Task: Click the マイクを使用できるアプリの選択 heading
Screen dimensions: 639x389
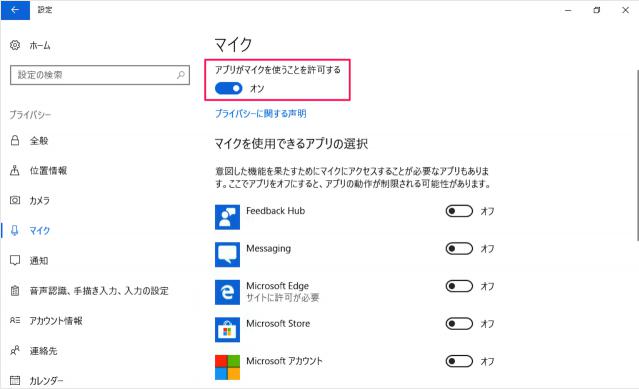Action: coord(291,144)
